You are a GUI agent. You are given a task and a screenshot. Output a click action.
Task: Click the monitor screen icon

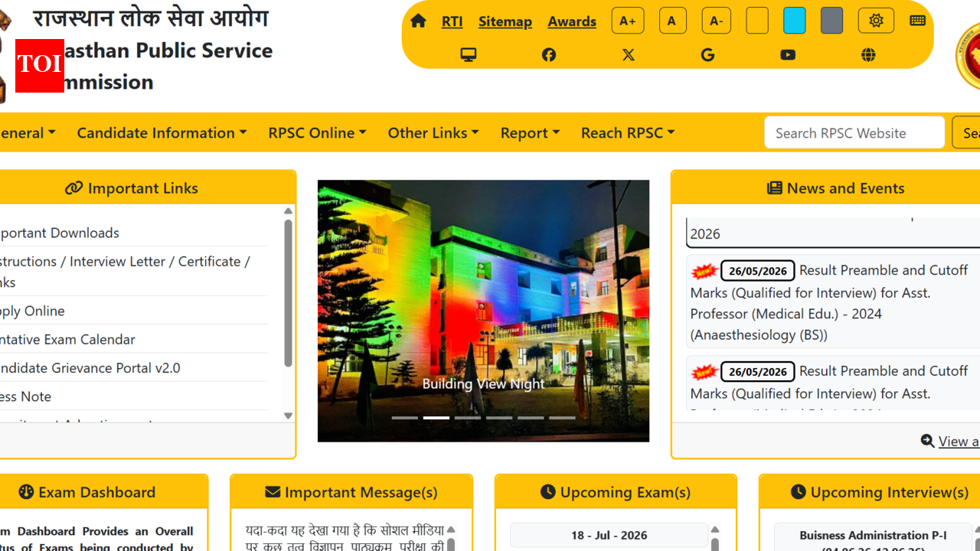point(469,55)
